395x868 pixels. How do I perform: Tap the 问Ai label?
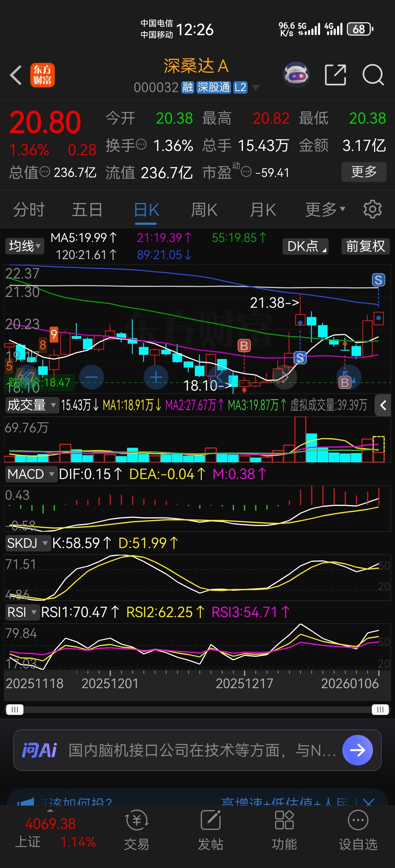tap(39, 750)
